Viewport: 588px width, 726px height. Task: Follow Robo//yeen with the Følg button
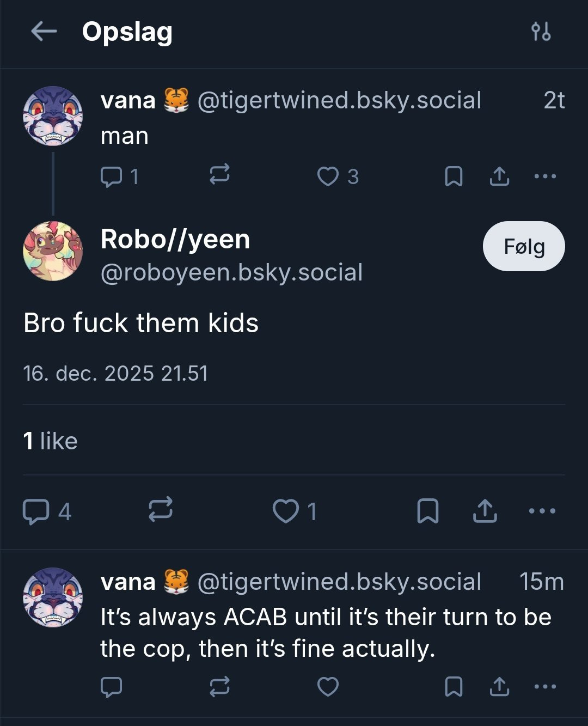[523, 246]
